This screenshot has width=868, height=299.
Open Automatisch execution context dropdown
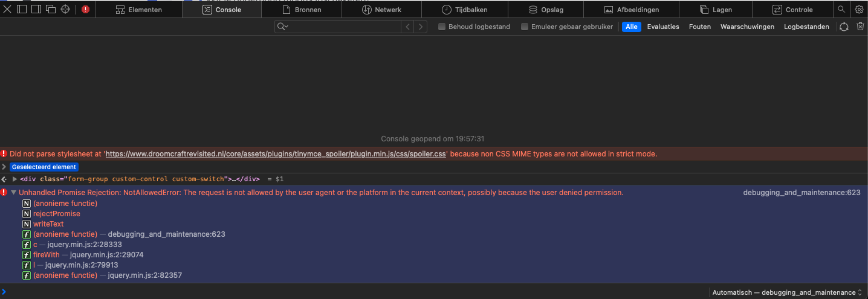[x=788, y=292]
